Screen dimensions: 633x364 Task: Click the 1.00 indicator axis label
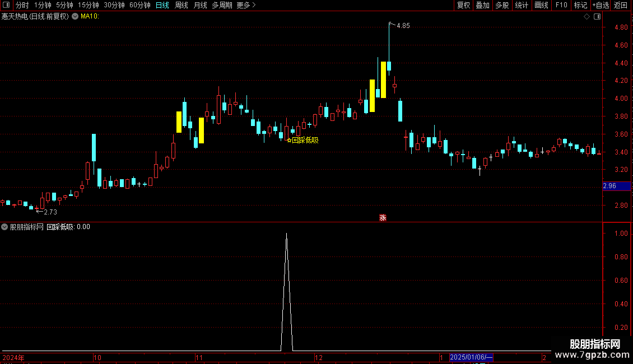click(621, 234)
